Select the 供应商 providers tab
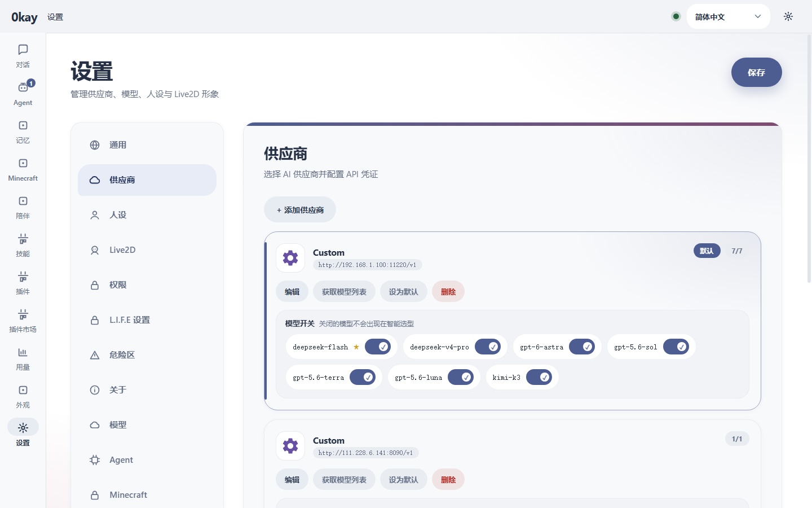Image resolution: width=812 pixels, height=508 pixels. 147,180
